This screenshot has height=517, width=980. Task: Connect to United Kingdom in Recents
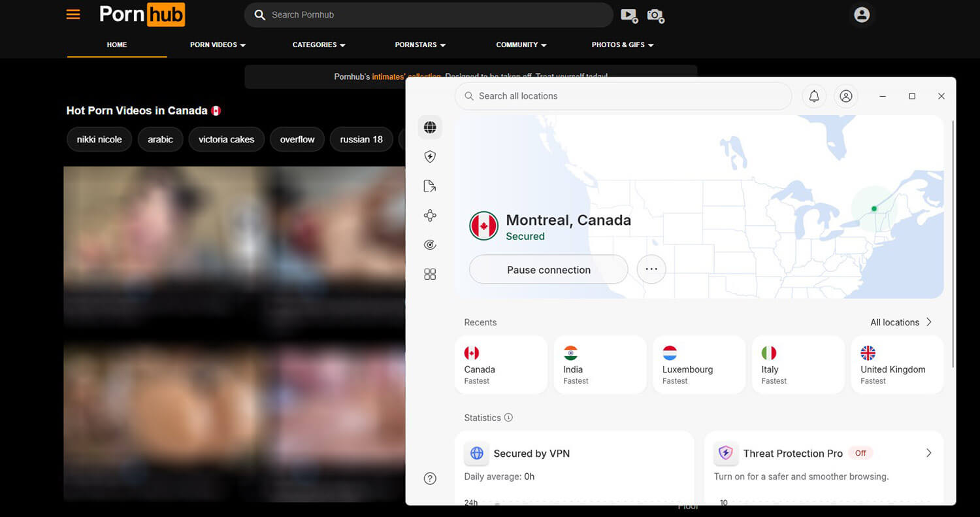tap(897, 365)
